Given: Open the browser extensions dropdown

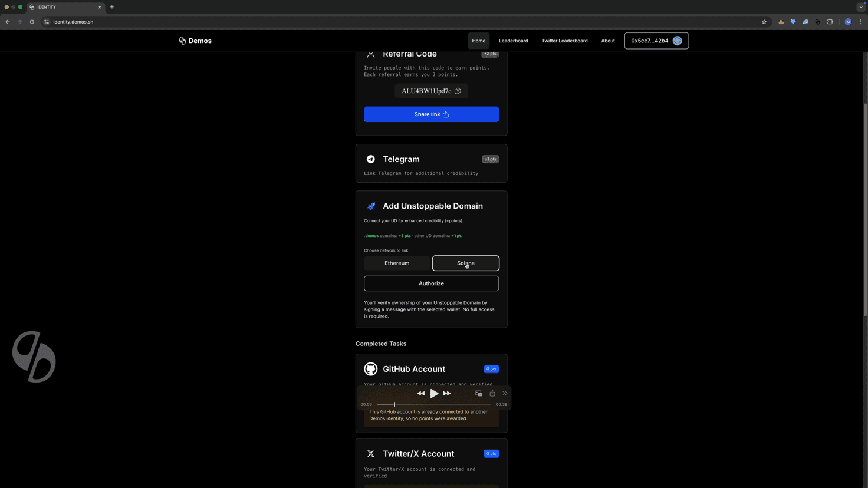Looking at the screenshot, I should click(x=830, y=22).
